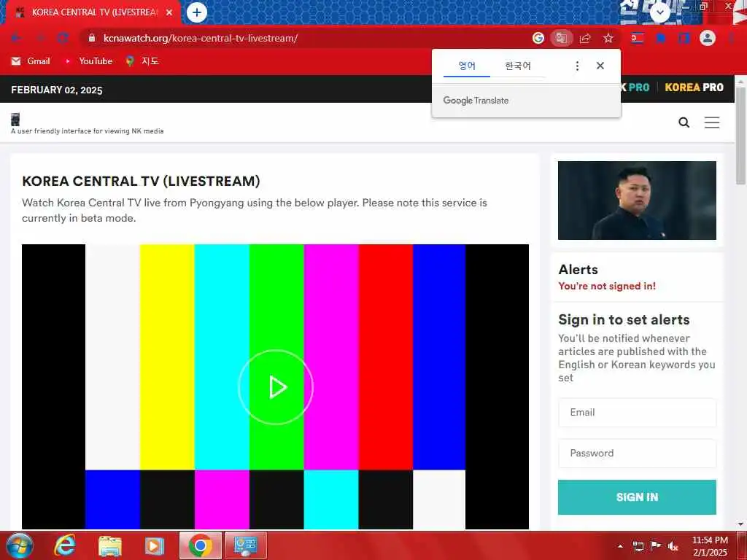The image size is (747, 560).
Task: Open the YouTube bookmark
Action: click(88, 61)
